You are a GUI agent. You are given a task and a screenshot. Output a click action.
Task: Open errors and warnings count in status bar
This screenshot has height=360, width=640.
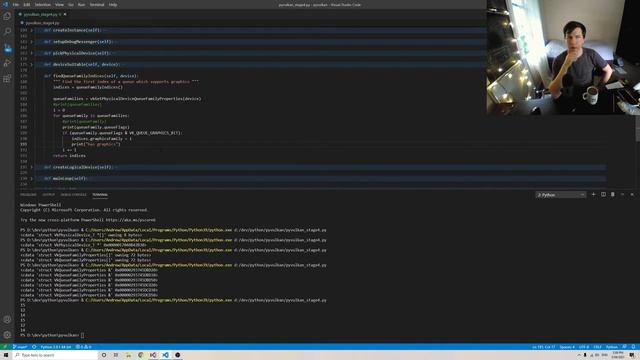84,347
